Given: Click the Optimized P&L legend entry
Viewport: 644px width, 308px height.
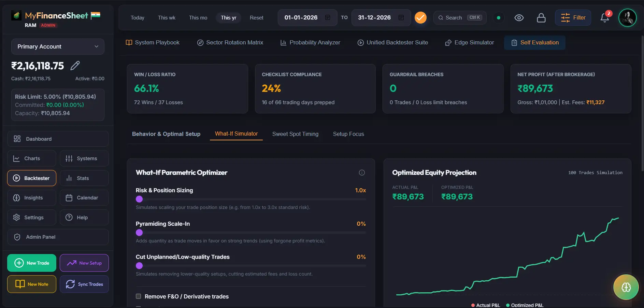Looking at the screenshot, I should pyautogui.click(x=525, y=305).
